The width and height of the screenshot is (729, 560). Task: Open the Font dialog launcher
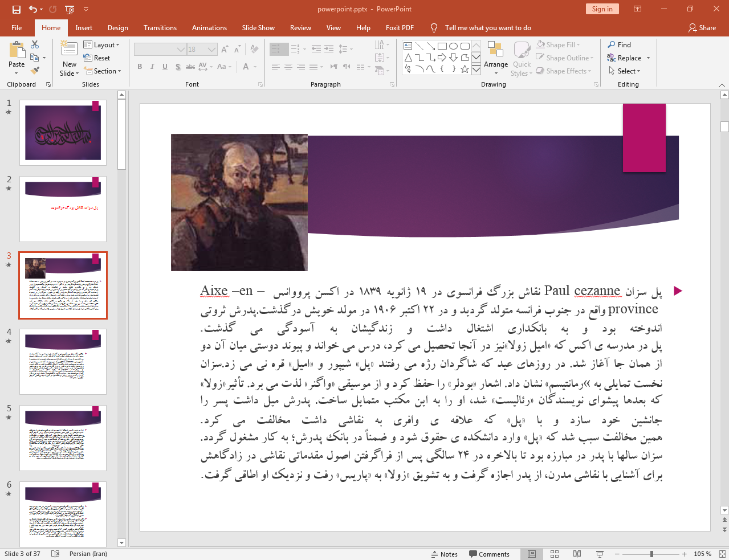[260, 84]
